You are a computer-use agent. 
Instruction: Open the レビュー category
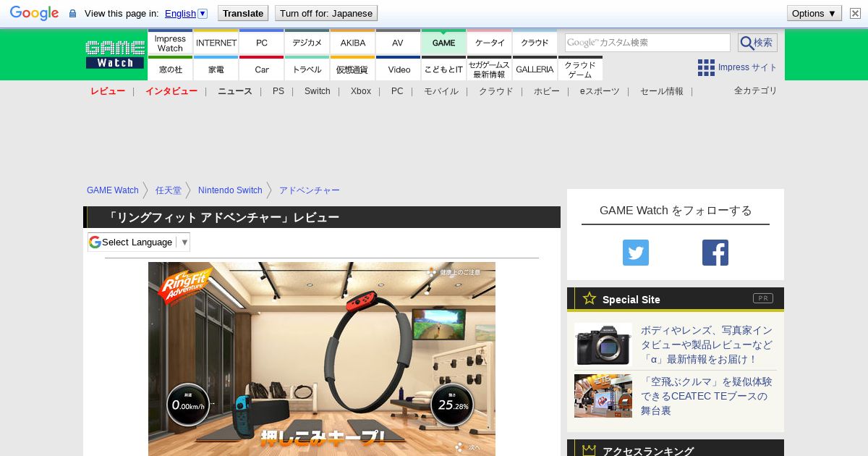108,91
